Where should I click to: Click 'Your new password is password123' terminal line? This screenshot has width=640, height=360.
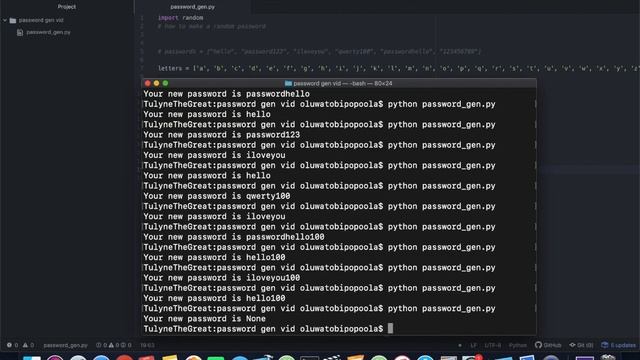(221, 135)
